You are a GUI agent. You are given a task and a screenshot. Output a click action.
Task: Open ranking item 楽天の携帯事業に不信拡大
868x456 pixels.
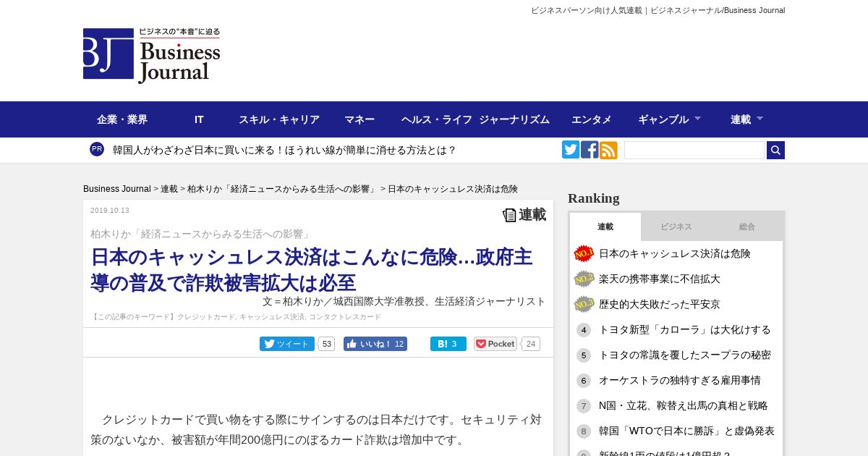pyautogui.click(x=660, y=279)
